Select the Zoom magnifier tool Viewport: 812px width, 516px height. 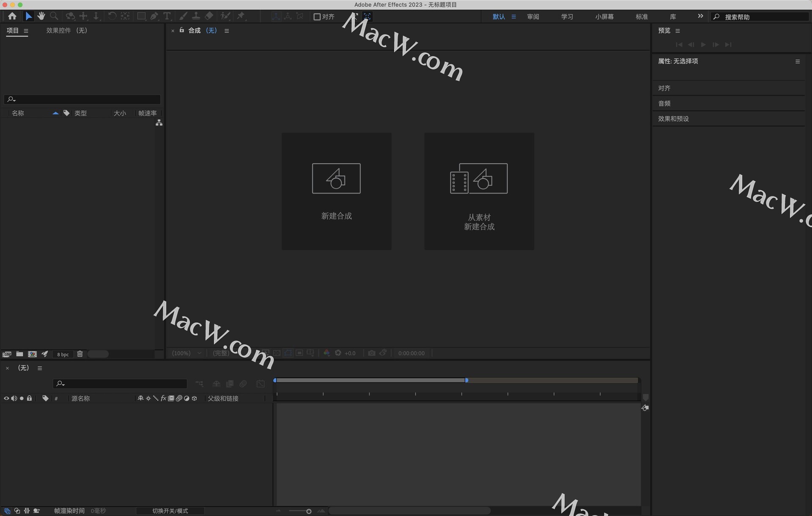tap(54, 16)
